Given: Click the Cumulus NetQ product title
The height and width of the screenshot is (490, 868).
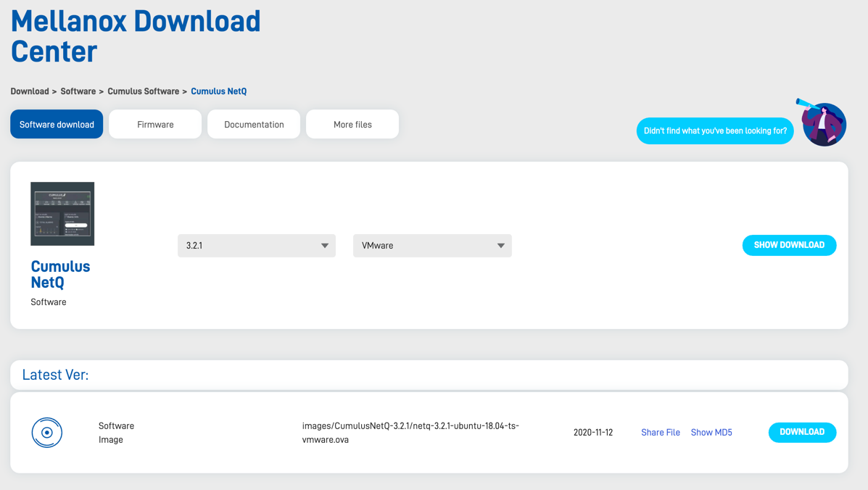Looking at the screenshot, I should coord(60,274).
